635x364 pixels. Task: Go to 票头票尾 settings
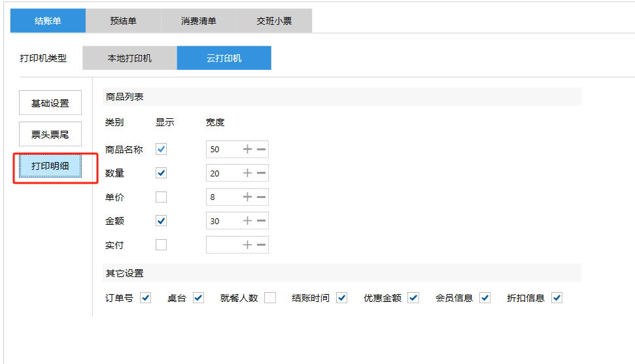point(50,135)
